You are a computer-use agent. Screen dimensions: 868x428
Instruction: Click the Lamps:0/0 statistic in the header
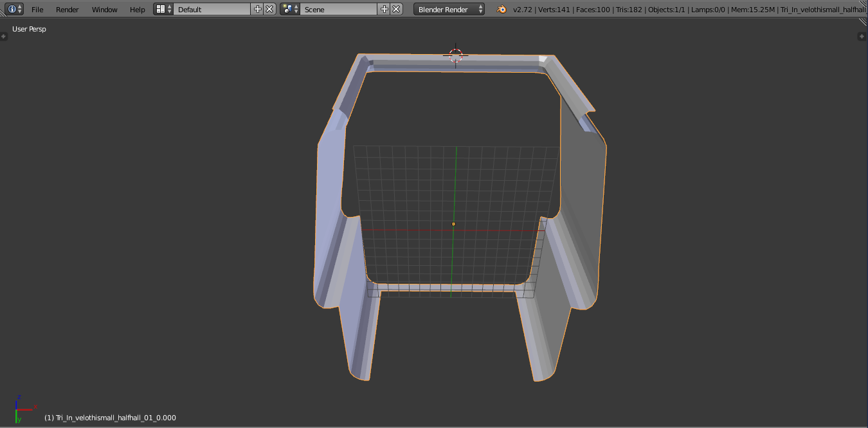pos(709,10)
